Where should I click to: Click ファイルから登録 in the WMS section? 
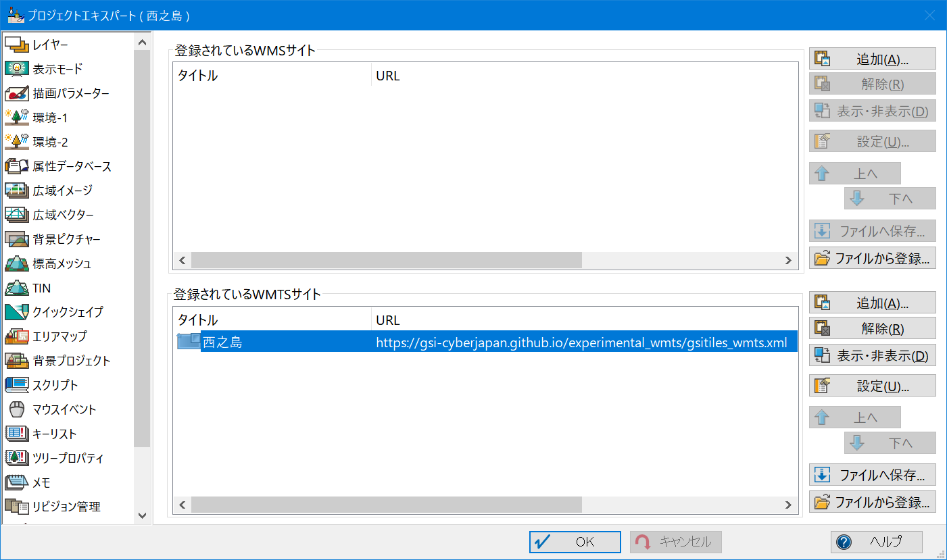[872, 257]
